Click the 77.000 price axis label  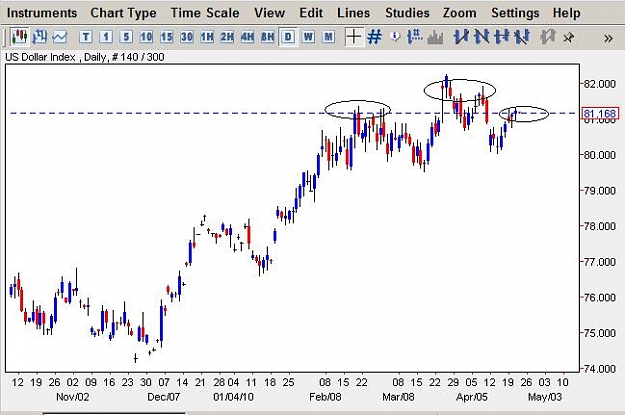click(x=600, y=262)
